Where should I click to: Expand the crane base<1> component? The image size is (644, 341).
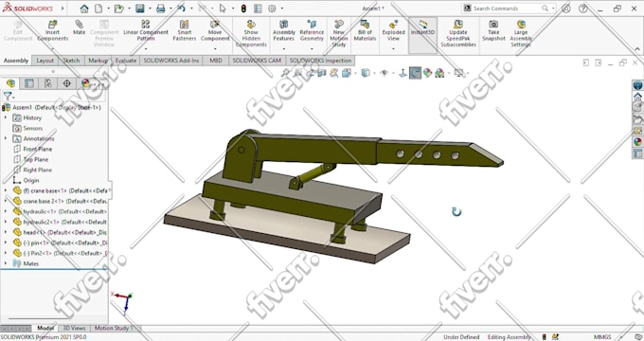6,190
